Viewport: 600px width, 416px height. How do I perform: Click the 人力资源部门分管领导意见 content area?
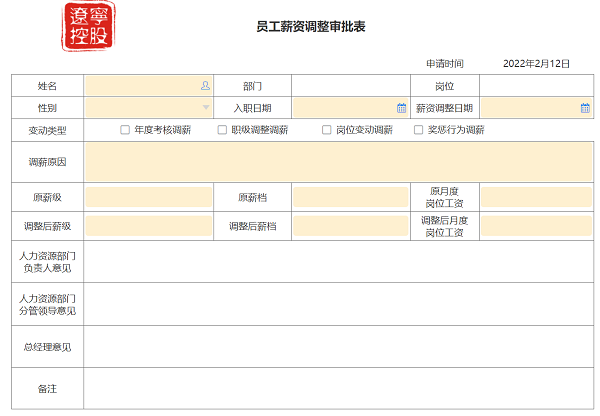pyautogui.click(x=339, y=304)
